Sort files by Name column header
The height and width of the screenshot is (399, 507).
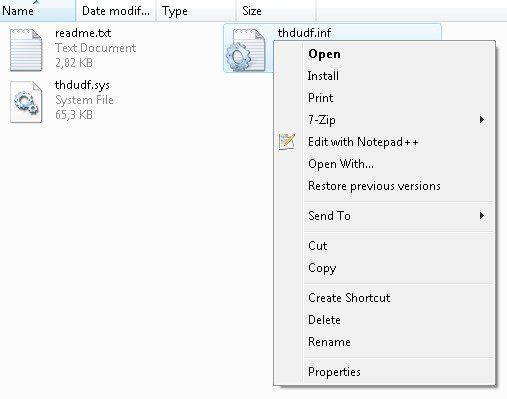38,11
